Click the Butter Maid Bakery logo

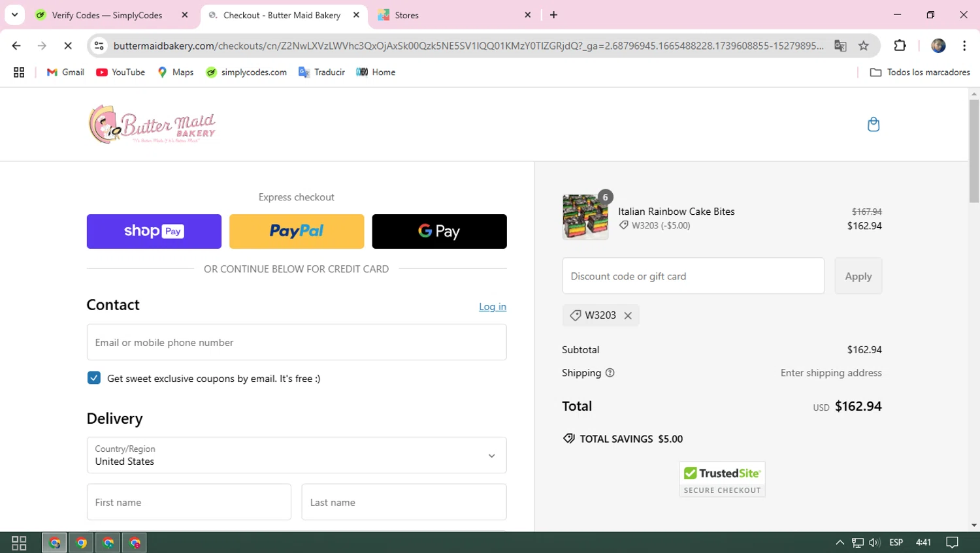(x=152, y=124)
